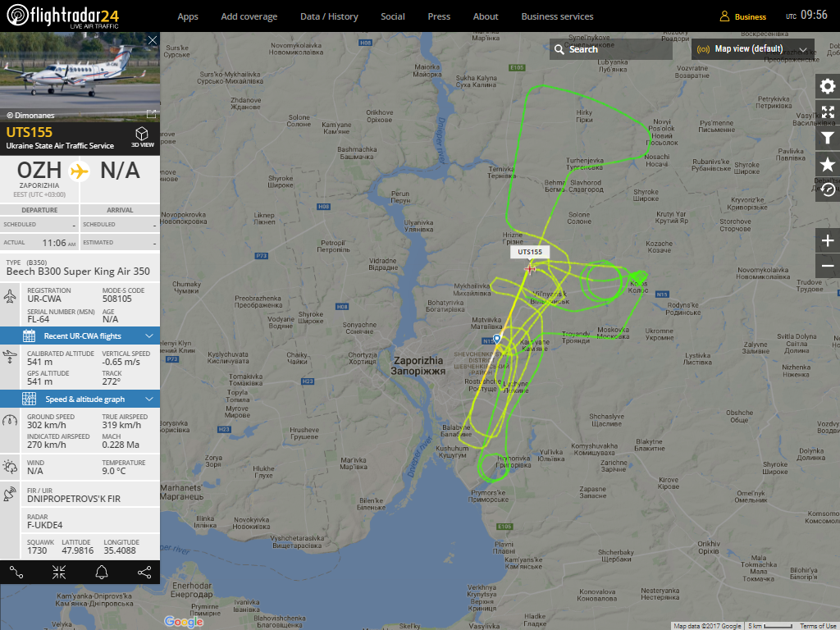Share flight using the share icon

[x=144, y=573]
